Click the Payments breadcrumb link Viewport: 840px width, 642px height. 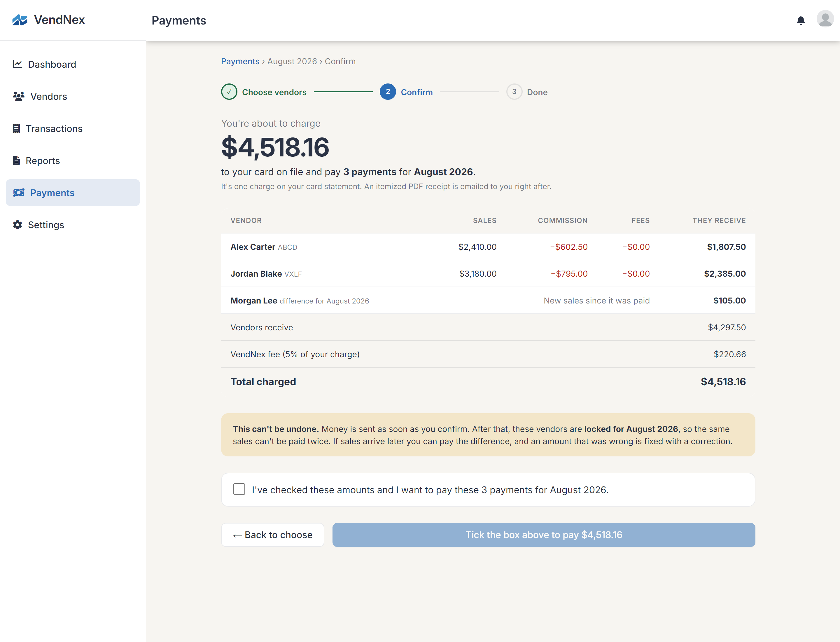point(240,61)
